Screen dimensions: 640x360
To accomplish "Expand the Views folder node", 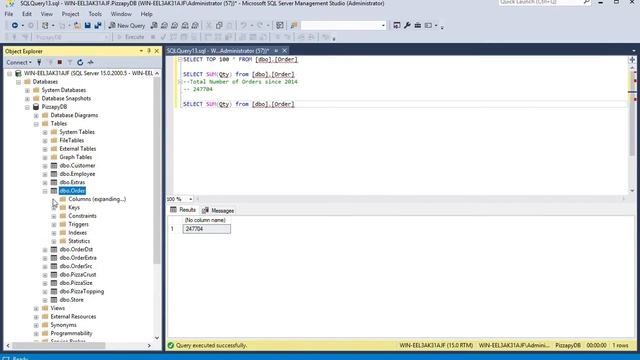I will click(x=36, y=308).
